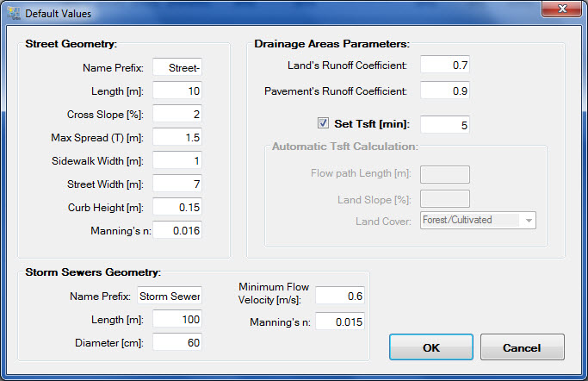Click the 'Set Tsft [min]:' label text

372,124
